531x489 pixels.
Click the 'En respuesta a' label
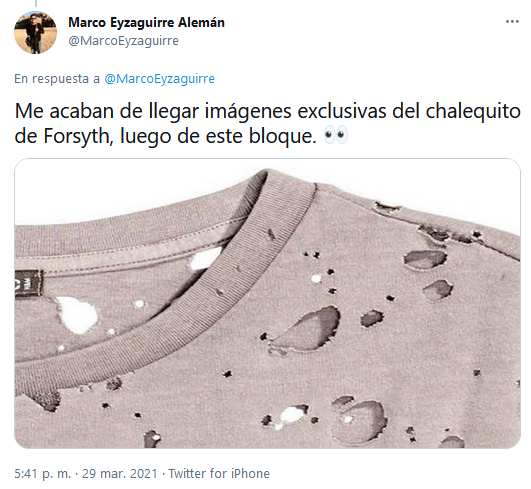pos(57,79)
